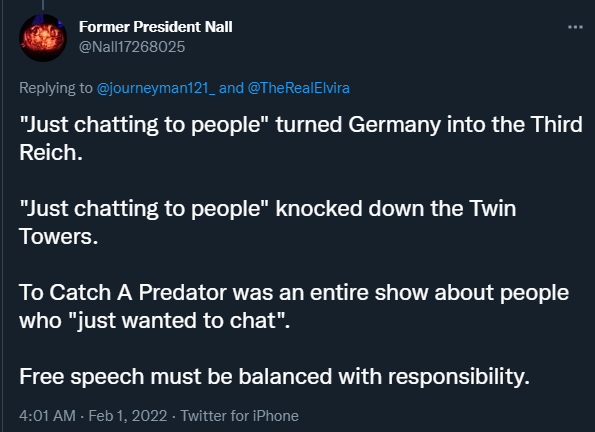Click the 'Free speech must be balanced' sentence
Image resolution: width=595 pixels, height=432 pixels.
point(274,377)
